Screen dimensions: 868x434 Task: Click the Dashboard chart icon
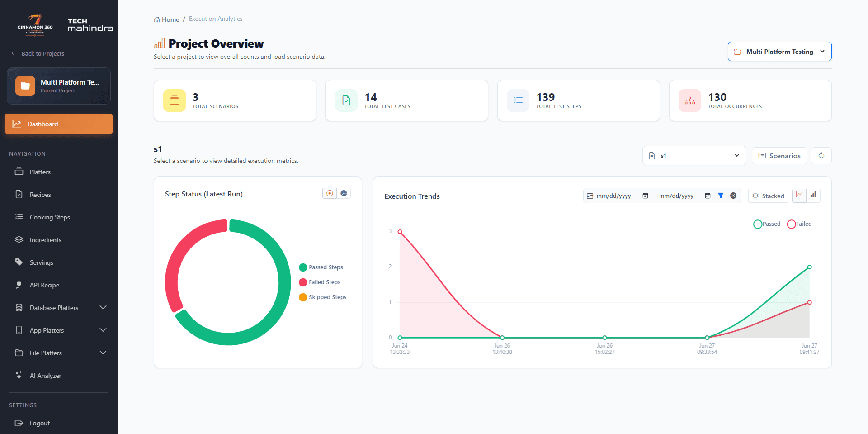(x=17, y=124)
